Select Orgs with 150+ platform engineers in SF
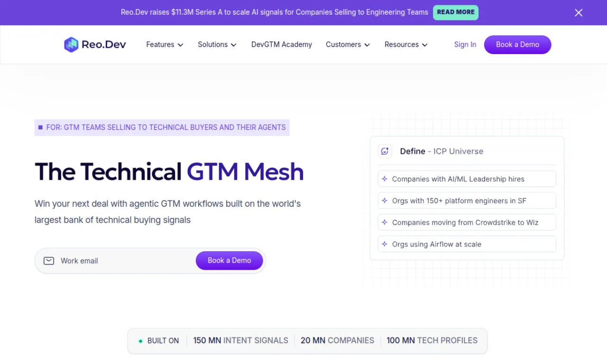 click(467, 201)
